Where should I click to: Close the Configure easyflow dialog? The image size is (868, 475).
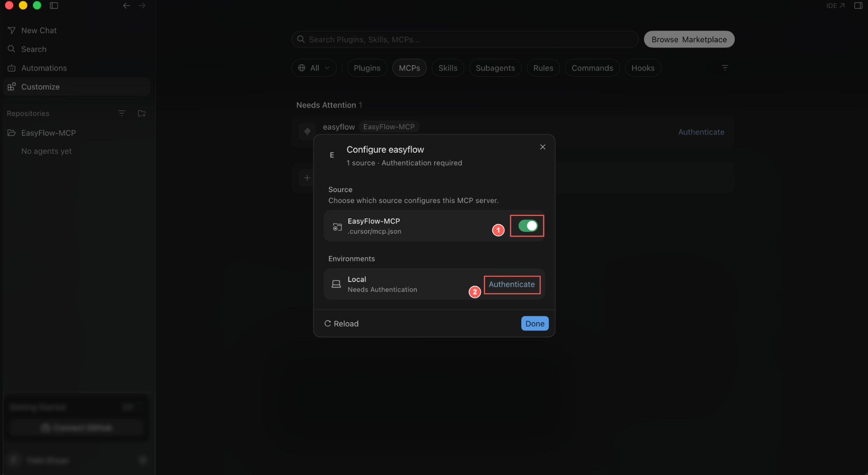[542, 147]
